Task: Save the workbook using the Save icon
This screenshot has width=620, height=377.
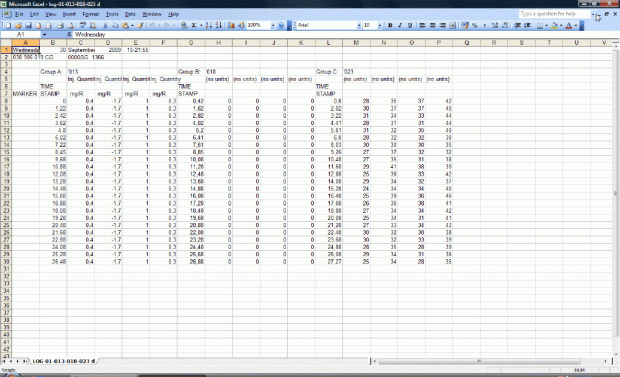Action: pyautogui.click(x=28, y=25)
